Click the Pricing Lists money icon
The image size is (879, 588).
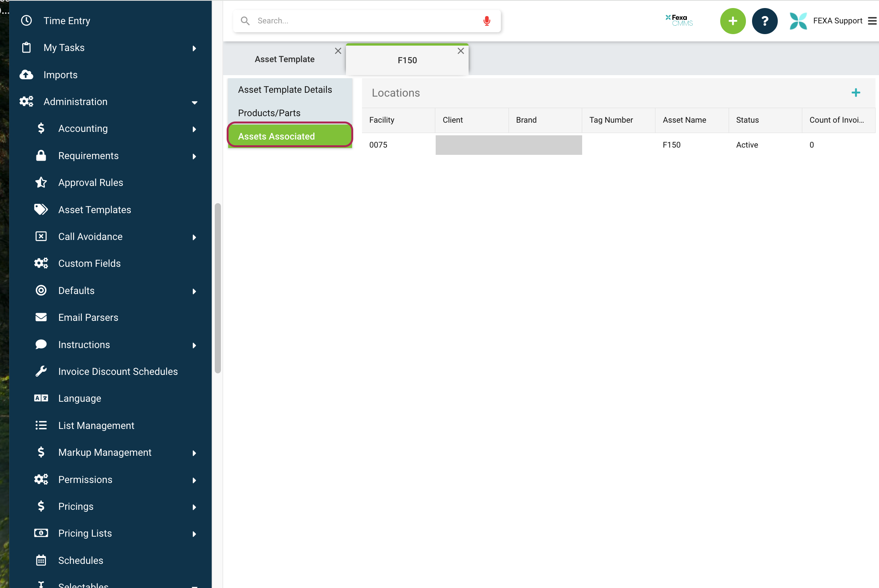(x=41, y=533)
